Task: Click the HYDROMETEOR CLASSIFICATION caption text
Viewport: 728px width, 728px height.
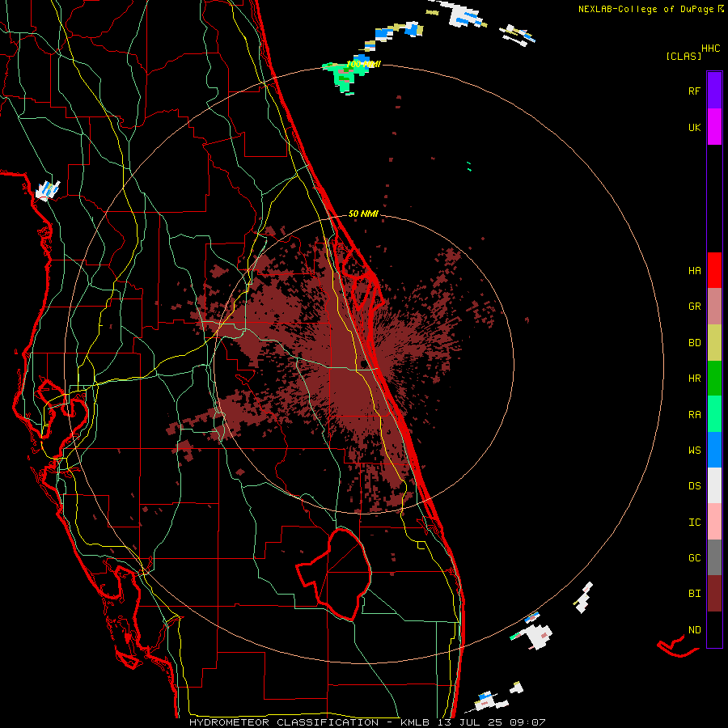Action: tap(284, 722)
